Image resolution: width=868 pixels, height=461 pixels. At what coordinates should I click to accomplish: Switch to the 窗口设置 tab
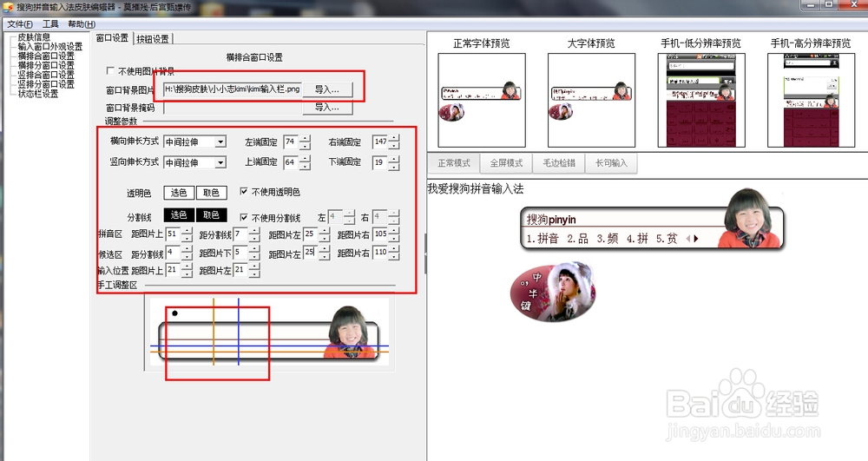point(112,38)
